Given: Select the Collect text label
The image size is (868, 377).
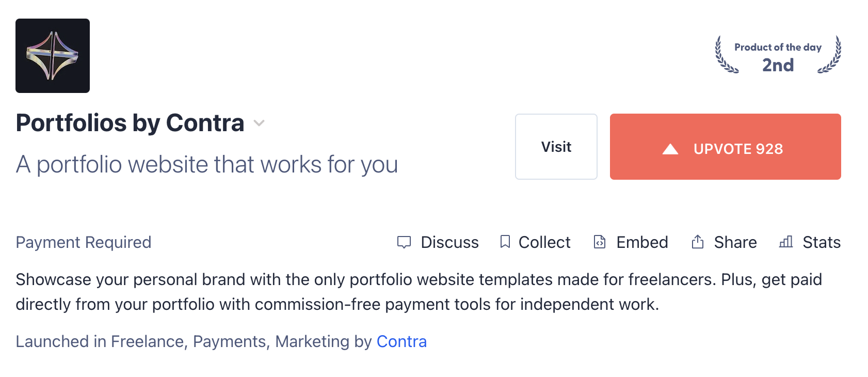Looking at the screenshot, I should coord(544,242).
